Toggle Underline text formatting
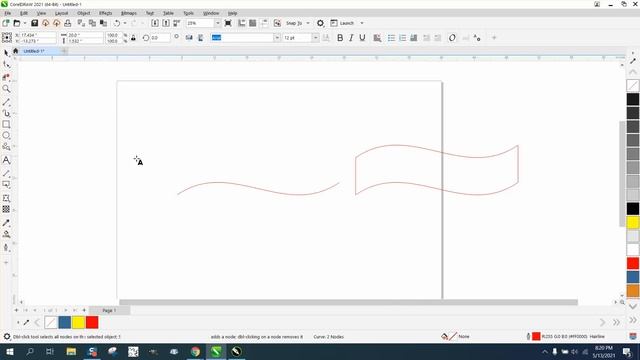Image resolution: width=640 pixels, height=360 pixels. pyautogui.click(x=362, y=38)
